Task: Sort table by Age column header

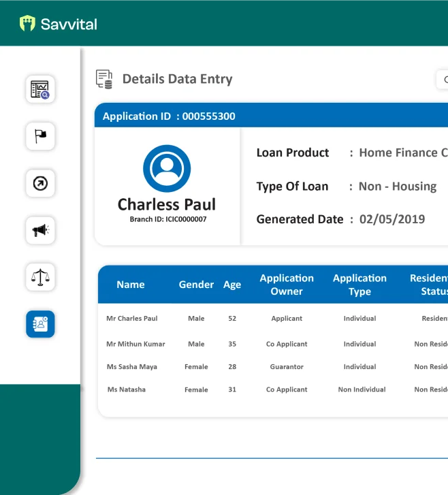Action: 232,285
